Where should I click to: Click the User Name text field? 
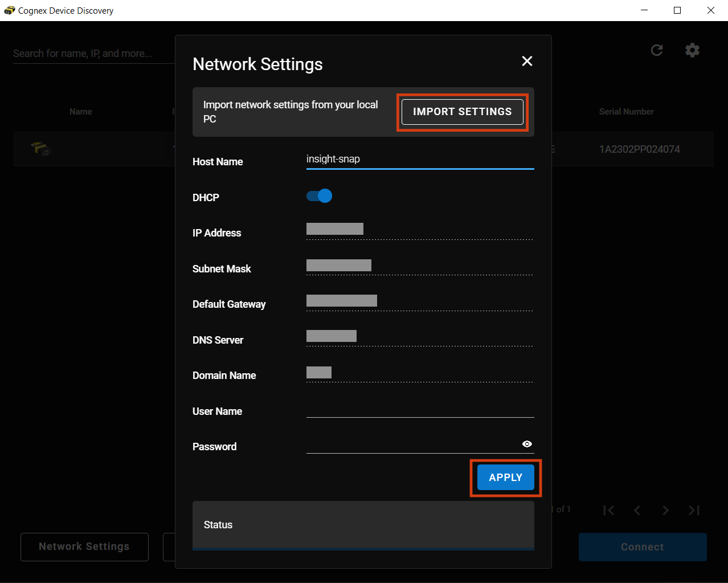point(419,409)
